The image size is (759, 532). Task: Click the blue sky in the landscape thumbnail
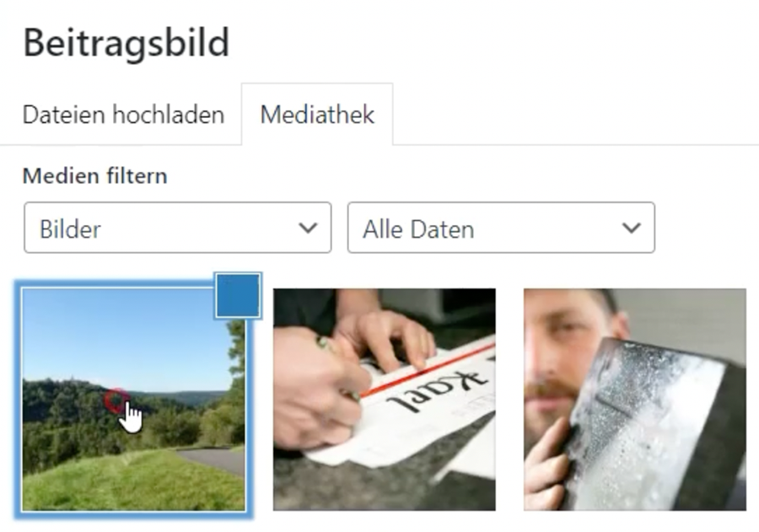[x=121, y=334]
